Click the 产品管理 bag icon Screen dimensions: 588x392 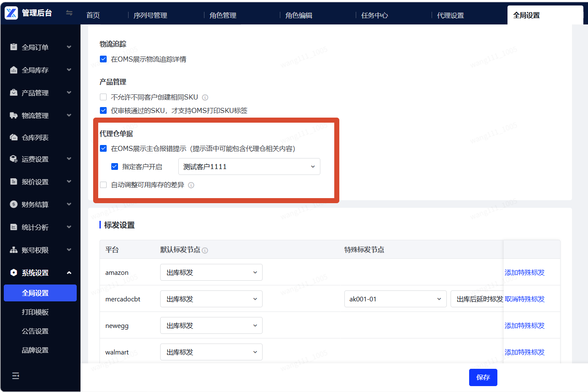13,92
